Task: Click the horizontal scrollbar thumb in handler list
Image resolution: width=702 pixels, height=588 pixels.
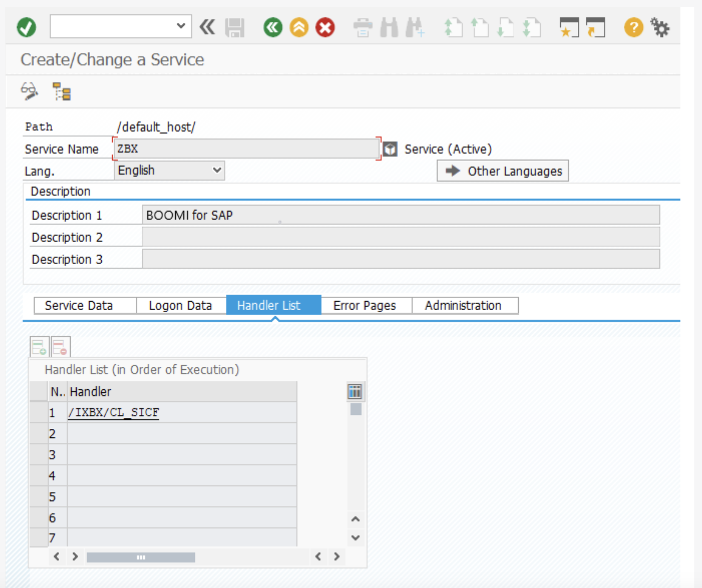Action: click(141, 557)
